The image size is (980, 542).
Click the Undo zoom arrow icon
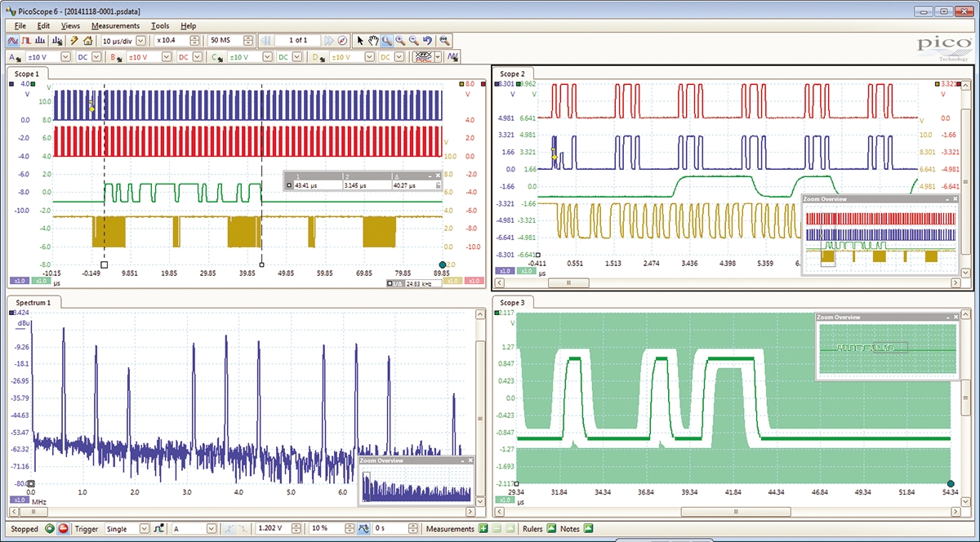[x=427, y=39]
